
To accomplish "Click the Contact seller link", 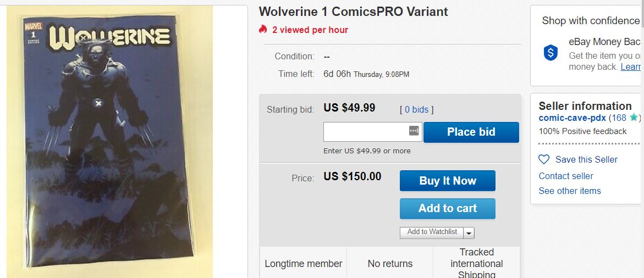I will click(x=566, y=176).
